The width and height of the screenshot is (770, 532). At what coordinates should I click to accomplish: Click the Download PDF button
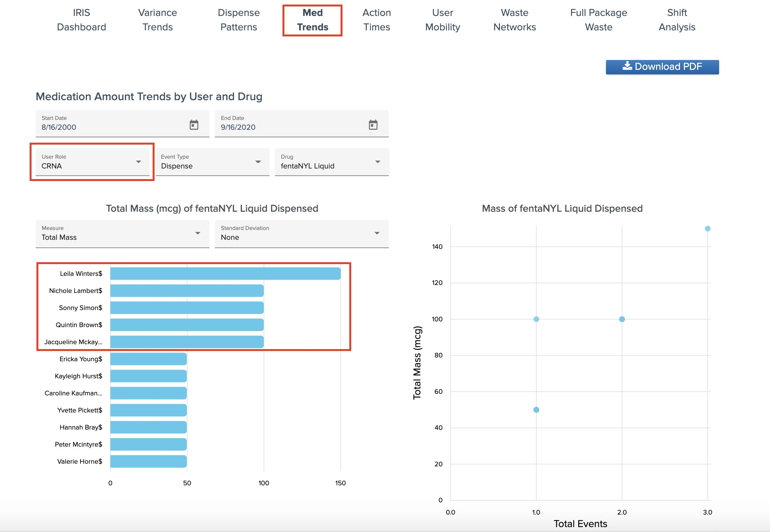pyautogui.click(x=662, y=67)
